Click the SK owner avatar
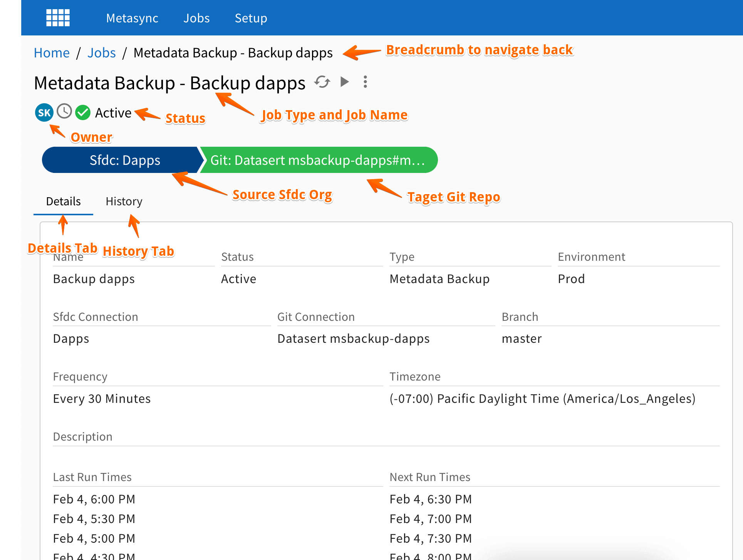The image size is (743, 560). pos(44,112)
